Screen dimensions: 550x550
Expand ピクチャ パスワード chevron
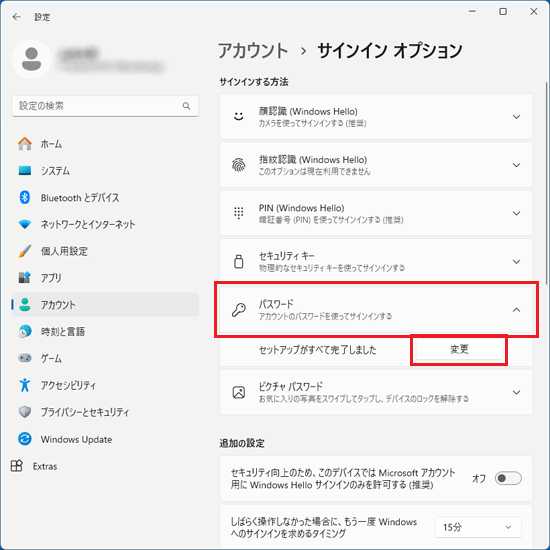pyautogui.click(x=516, y=393)
